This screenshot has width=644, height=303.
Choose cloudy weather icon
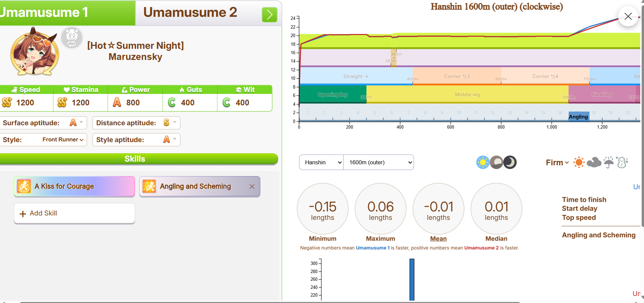tap(594, 162)
